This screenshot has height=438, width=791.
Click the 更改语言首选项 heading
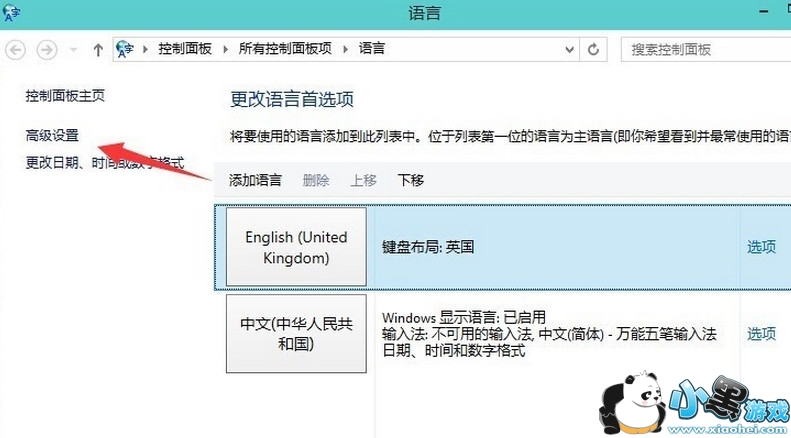pyautogui.click(x=292, y=99)
